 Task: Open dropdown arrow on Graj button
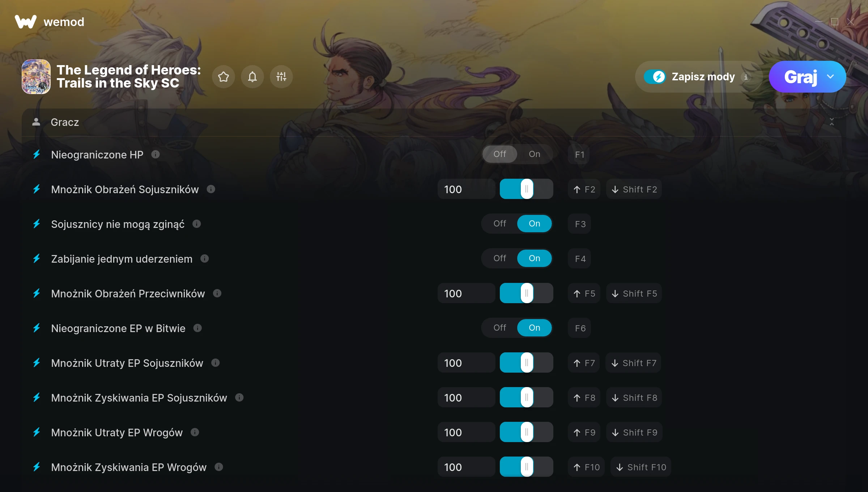click(x=830, y=77)
